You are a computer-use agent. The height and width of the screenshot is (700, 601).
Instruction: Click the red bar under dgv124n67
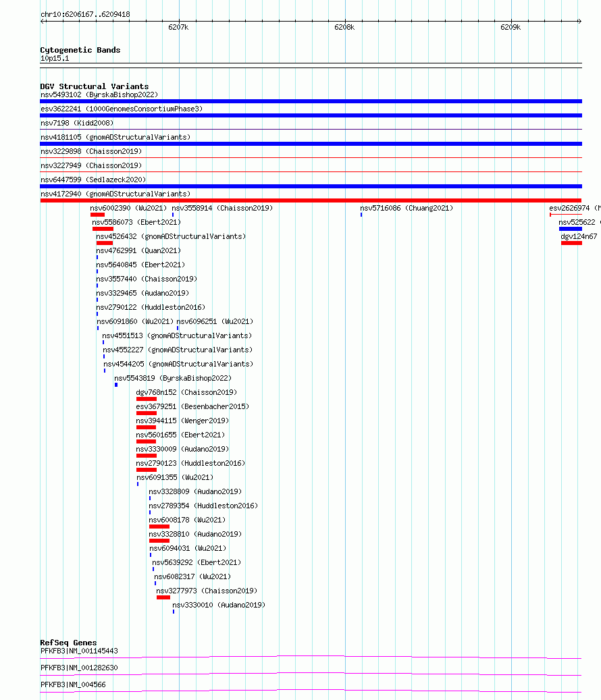(x=571, y=243)
